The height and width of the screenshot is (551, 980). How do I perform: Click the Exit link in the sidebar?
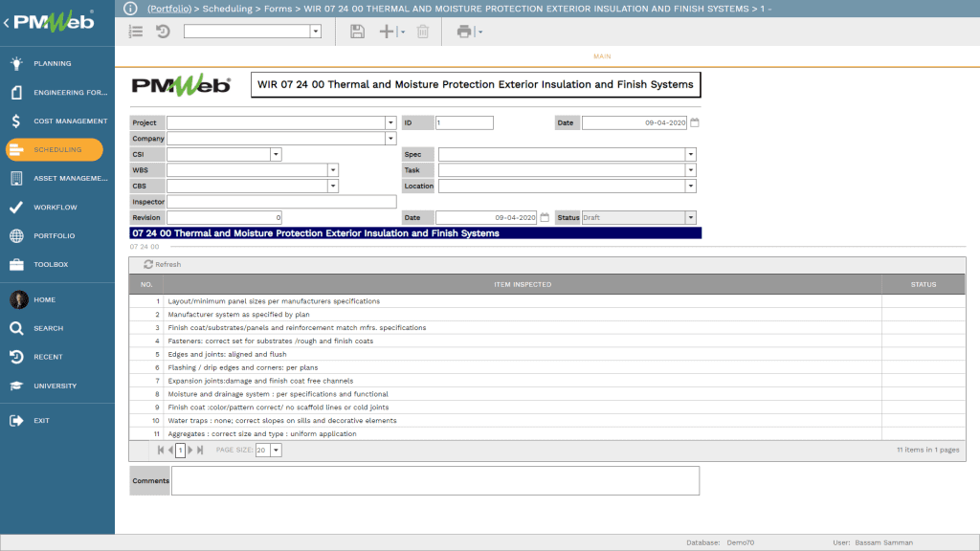coord(57,420)
